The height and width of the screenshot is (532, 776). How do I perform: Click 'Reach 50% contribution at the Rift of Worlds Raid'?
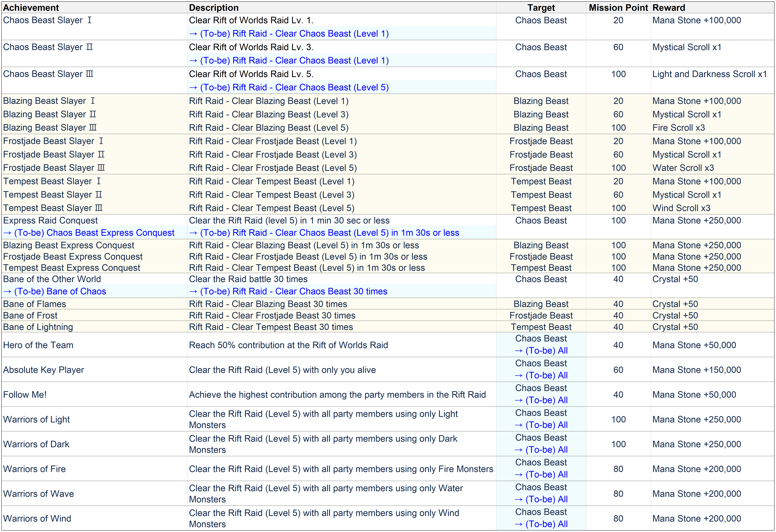pos(289,345)
